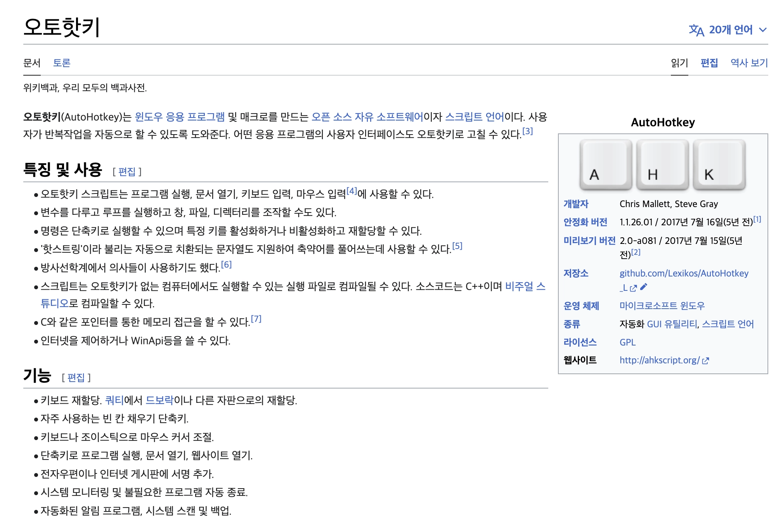Edit the 특징 및 사용 section
783x532 pixels.
click(x=127, y=172)
